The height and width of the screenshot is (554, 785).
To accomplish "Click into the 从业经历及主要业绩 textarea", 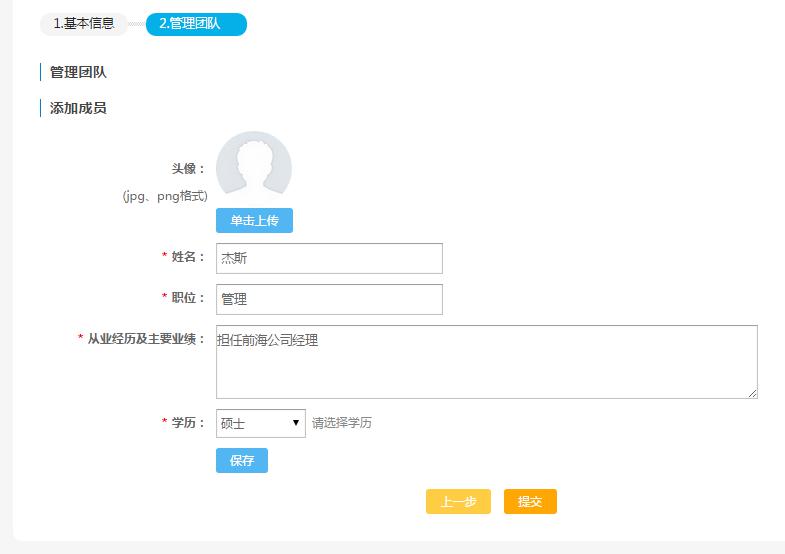I will tap(486, 361).
